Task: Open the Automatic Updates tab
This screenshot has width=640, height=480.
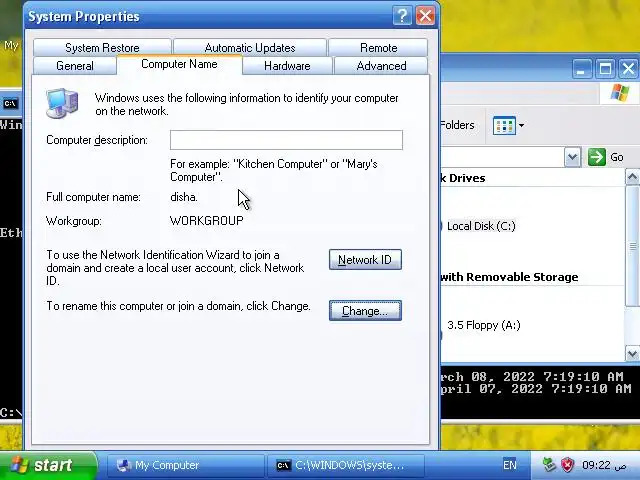Action: (250, 48)
